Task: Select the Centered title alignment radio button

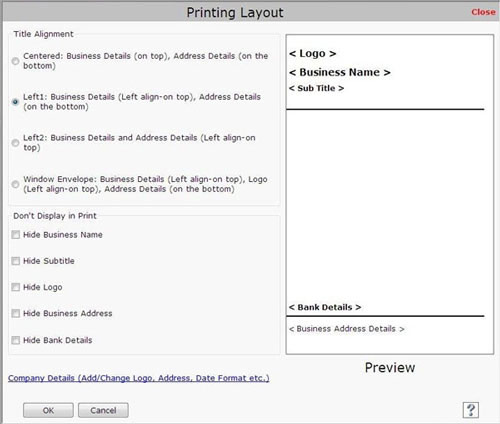Action: 15,61
